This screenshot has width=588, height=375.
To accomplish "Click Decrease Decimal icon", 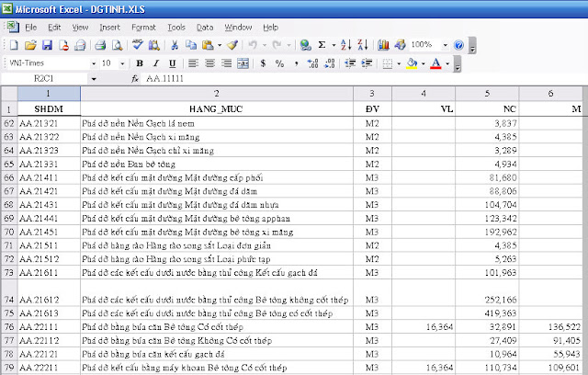I will [x=330, y=63].
